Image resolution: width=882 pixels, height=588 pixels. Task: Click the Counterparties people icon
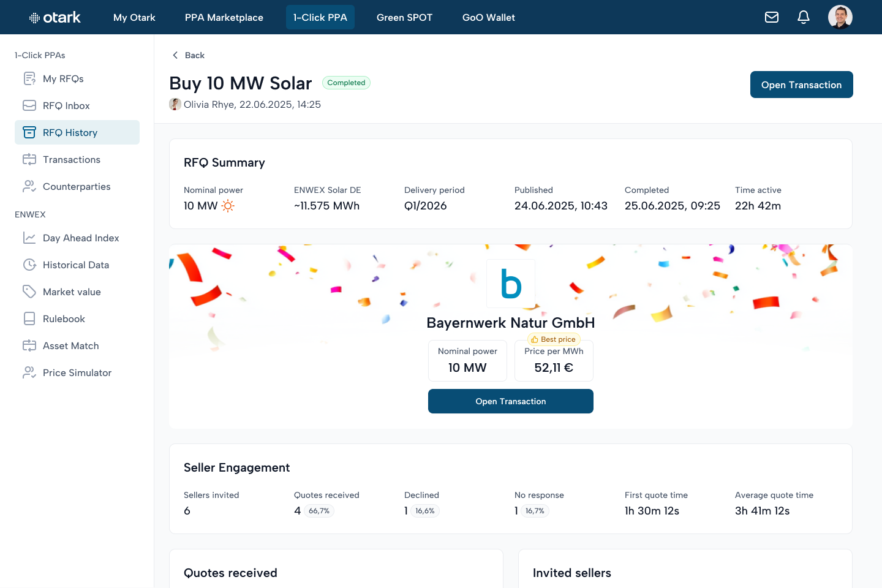pyautogui.click(x=29, y=186)
